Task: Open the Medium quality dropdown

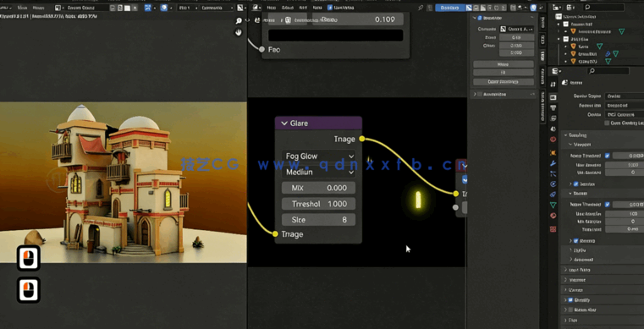Action: pos(319,173)
